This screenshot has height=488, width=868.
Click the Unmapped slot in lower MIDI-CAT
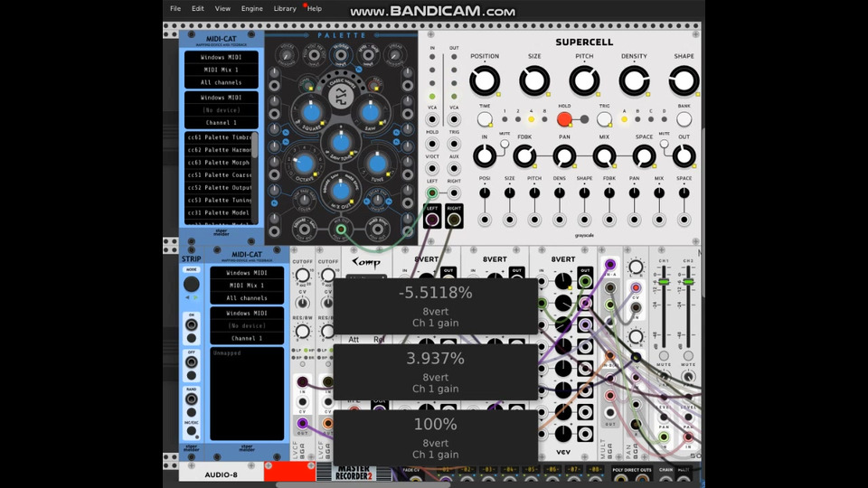click(247, 353)
